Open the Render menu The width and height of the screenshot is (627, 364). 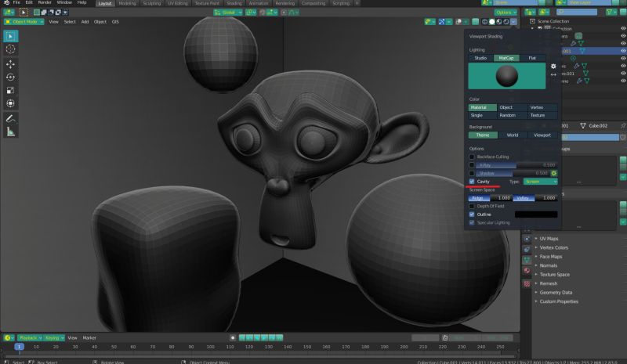[x=45, y=3]
